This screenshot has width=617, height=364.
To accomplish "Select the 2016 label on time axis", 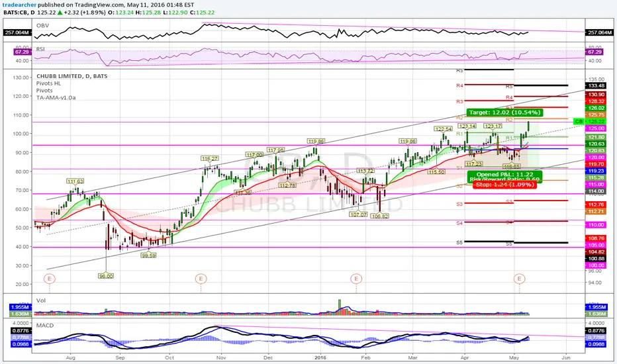I will point(320,357).
